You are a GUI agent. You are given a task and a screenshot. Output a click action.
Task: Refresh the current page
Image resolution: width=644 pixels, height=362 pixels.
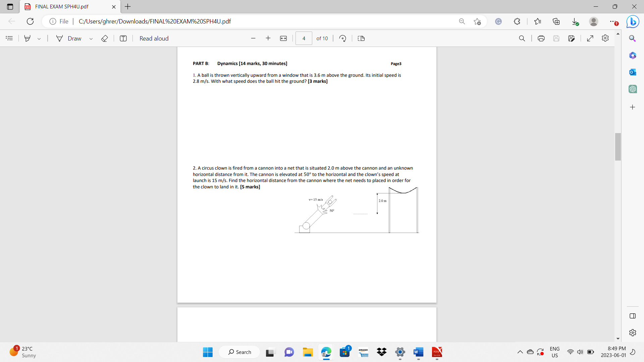coord(30,21)
